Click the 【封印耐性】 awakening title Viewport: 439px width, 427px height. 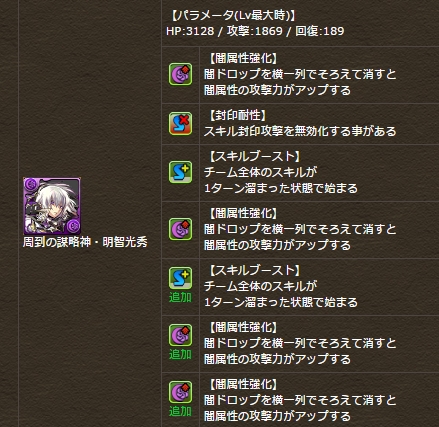(x=238, y=115)
